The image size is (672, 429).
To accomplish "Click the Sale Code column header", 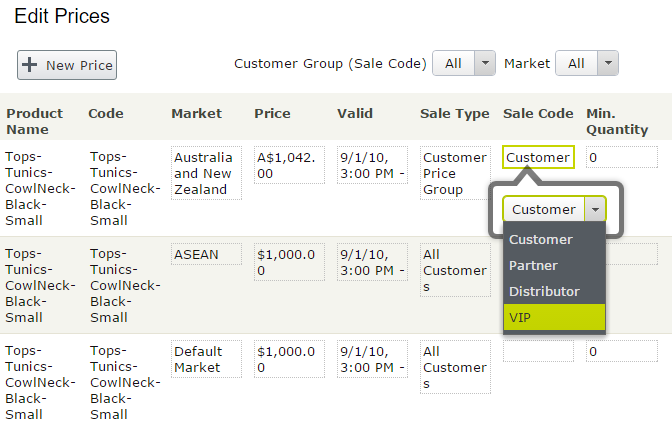I will tap(538, 113).
